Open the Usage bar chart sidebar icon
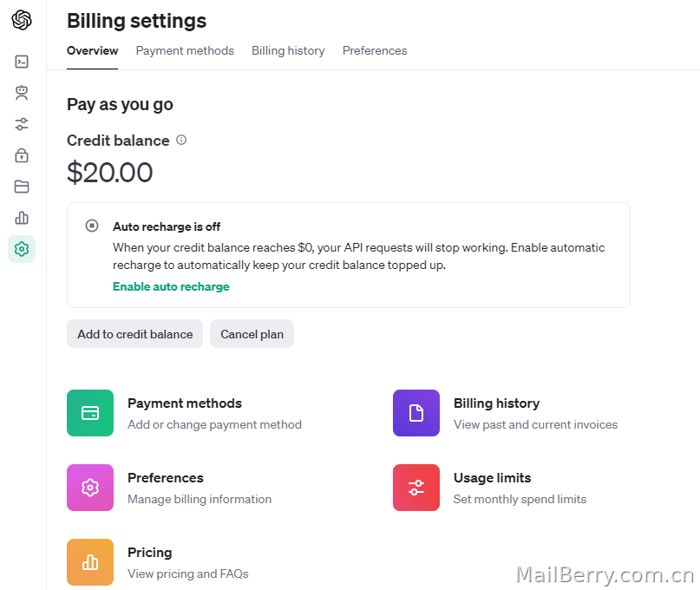 [x=22, y=218]
